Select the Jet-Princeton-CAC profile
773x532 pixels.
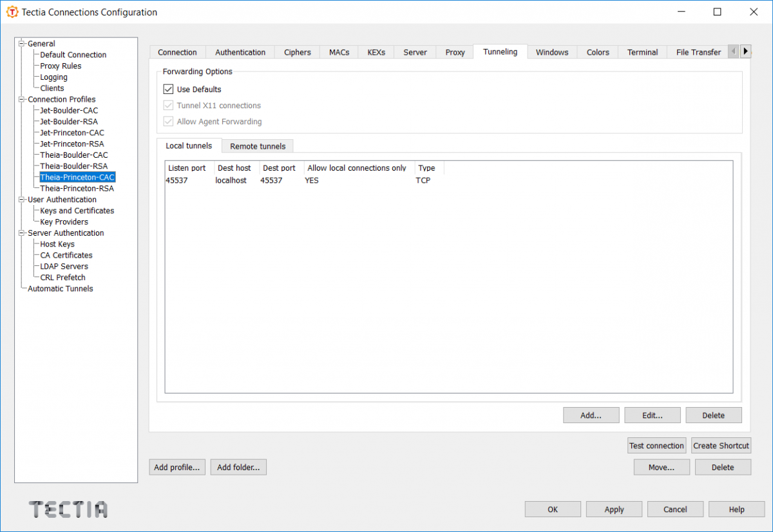[72, 133]
